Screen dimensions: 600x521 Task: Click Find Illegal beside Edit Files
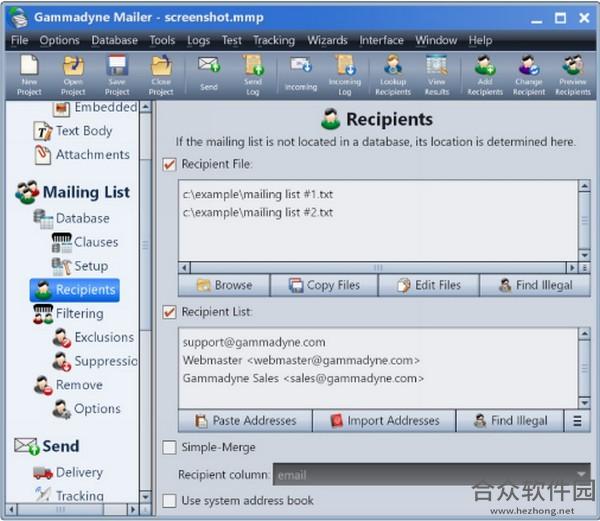click(535, 285)
